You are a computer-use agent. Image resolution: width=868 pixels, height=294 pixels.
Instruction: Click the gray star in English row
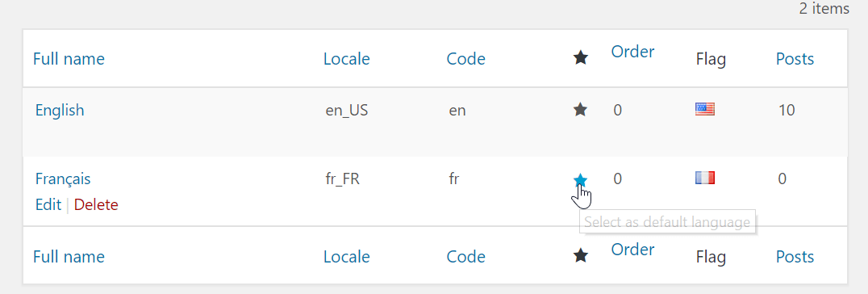pyautogui.click(x=580, y=109)
